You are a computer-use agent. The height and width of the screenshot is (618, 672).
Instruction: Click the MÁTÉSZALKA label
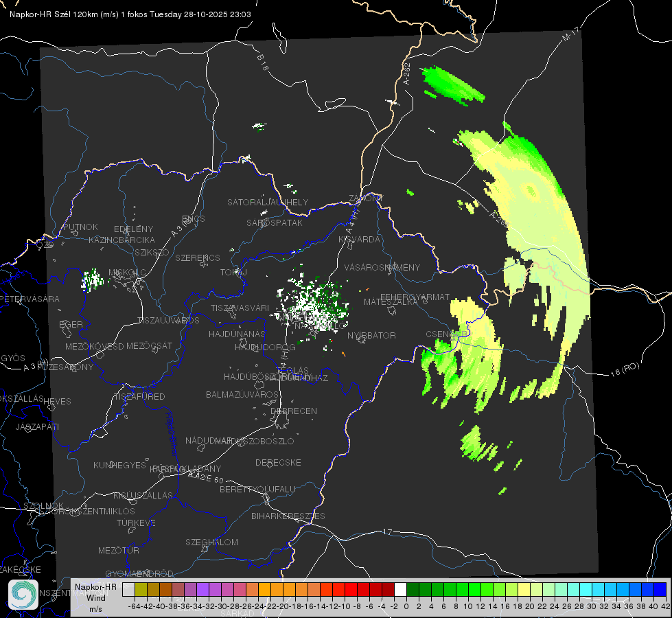(x=391, y=301)
